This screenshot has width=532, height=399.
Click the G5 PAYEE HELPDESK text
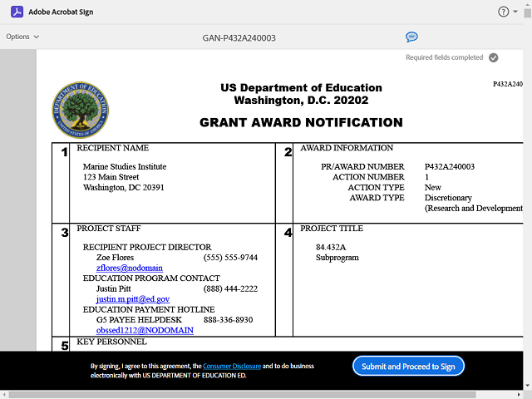139,320
